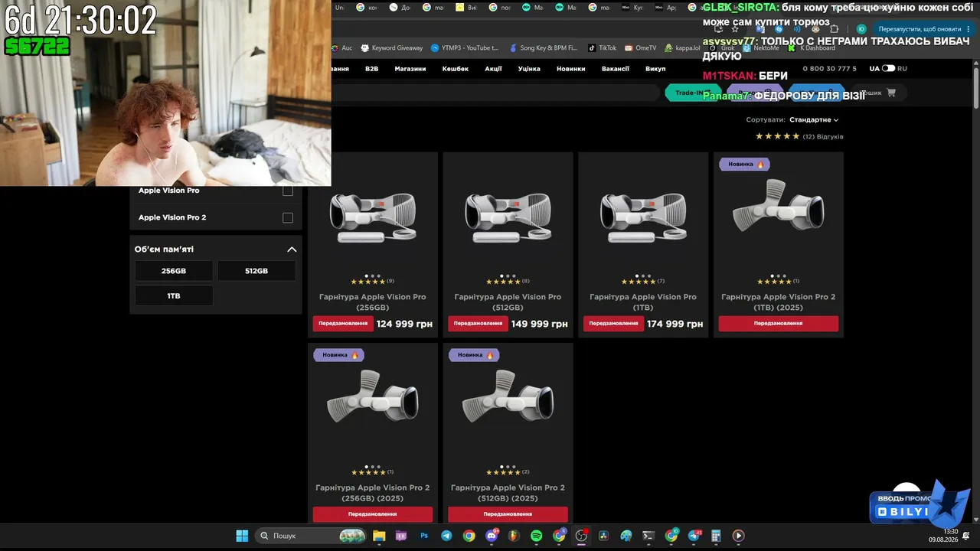Open the YTMP3 YouTube bookmark
This screenshot has height=551, width=980.
[464, 47]
